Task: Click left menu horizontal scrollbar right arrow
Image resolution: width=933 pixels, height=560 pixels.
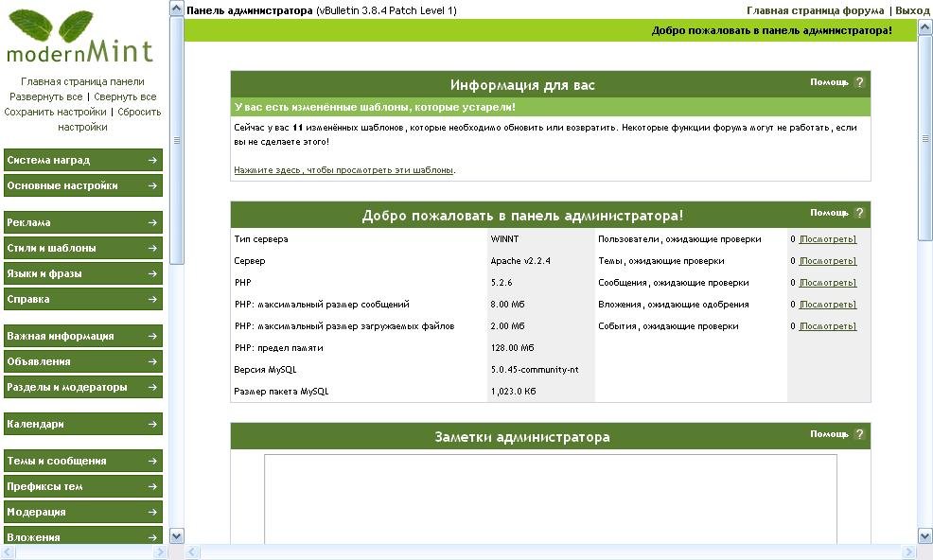Action: [x=160, y=552]
